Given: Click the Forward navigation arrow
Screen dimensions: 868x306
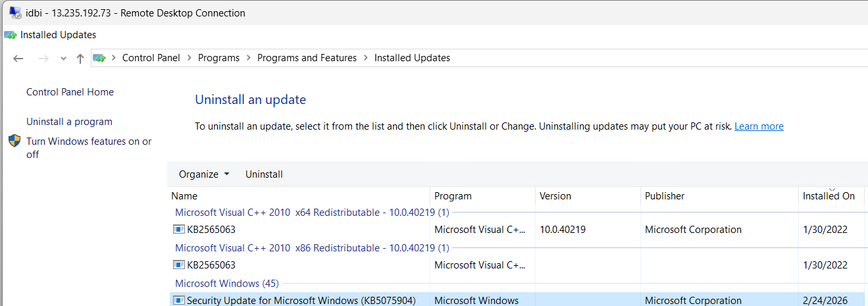Looking at the screenshot, I should pos(43,59).
